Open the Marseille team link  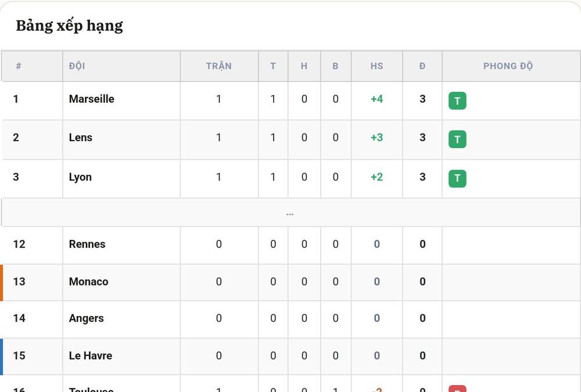pos(92,99)
